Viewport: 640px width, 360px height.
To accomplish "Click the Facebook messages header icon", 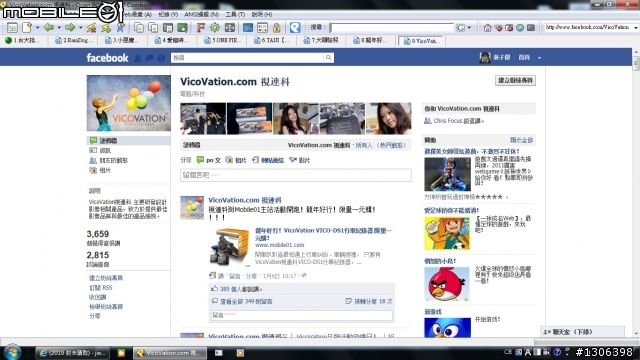I will click(x=149, y=58).
